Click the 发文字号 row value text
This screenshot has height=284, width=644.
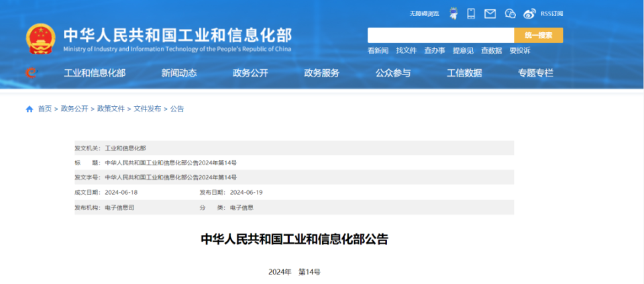tap(171, 177)
